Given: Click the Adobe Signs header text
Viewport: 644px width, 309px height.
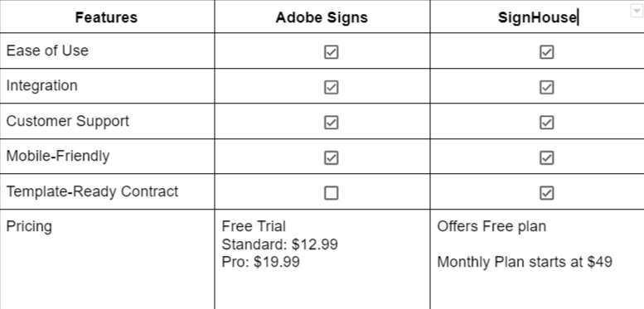Looking at the screenshot, I should click(x=322, y=17).
